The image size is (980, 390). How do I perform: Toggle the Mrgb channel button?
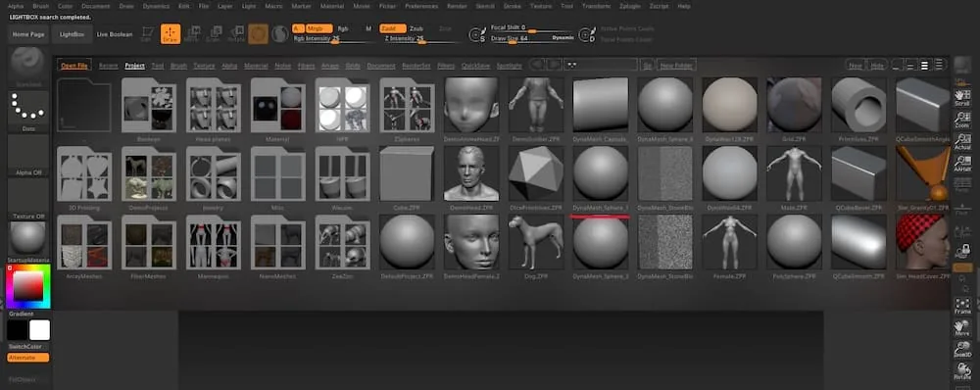tap(318, 28)
